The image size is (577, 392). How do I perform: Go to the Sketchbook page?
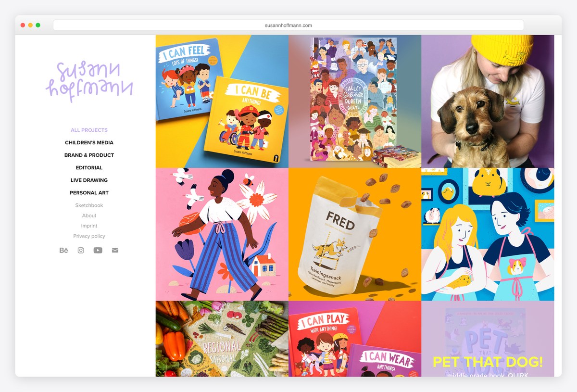(x=89, y=205)
